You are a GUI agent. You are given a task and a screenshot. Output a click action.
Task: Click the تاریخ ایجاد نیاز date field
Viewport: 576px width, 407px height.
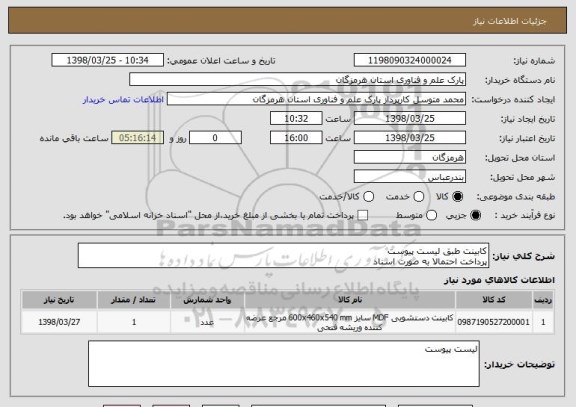[410, 119]
